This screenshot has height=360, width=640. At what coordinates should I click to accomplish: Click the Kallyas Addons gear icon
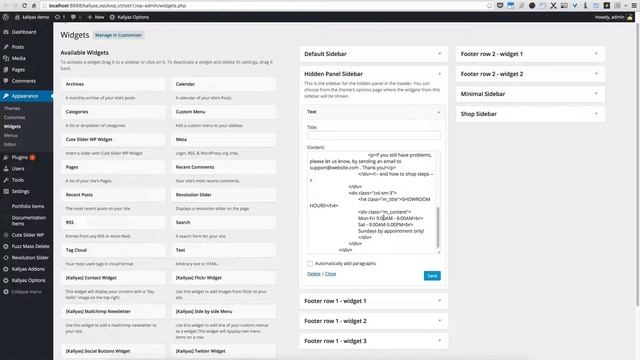[6, 269]
